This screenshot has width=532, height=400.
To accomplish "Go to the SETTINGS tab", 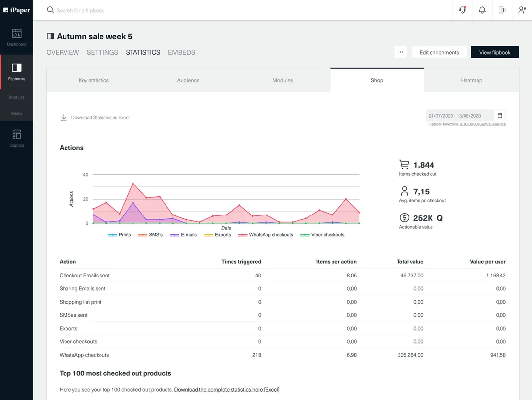I will coord(102,52).
